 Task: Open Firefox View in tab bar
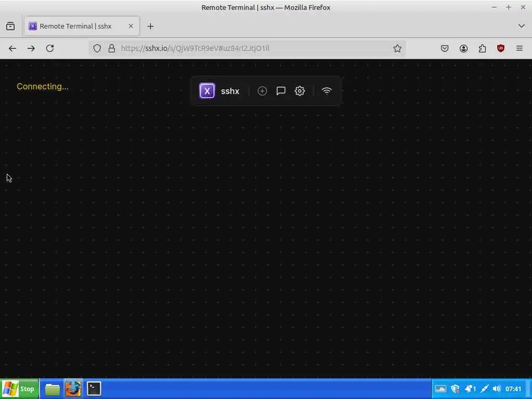[x=10, y=26]
